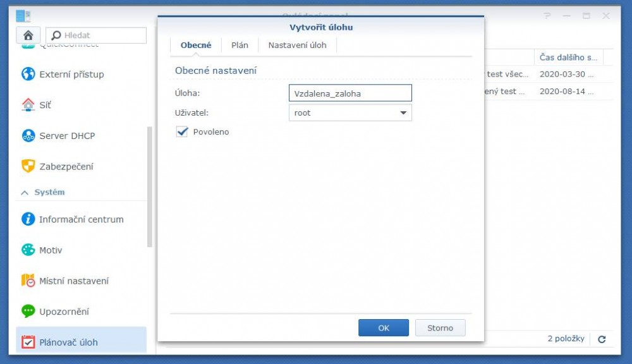The height and width of the screenshot is (364, 632).
Task: Click the Úloha name input field
Action: [x=349, y=94]
